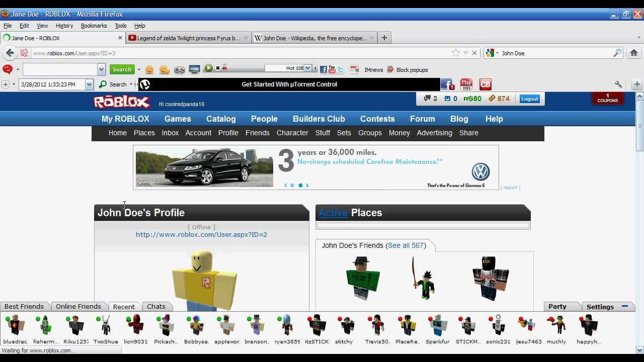Select the Best Friends tab
This screenshot has height=362, width=644.
point(24,306)
